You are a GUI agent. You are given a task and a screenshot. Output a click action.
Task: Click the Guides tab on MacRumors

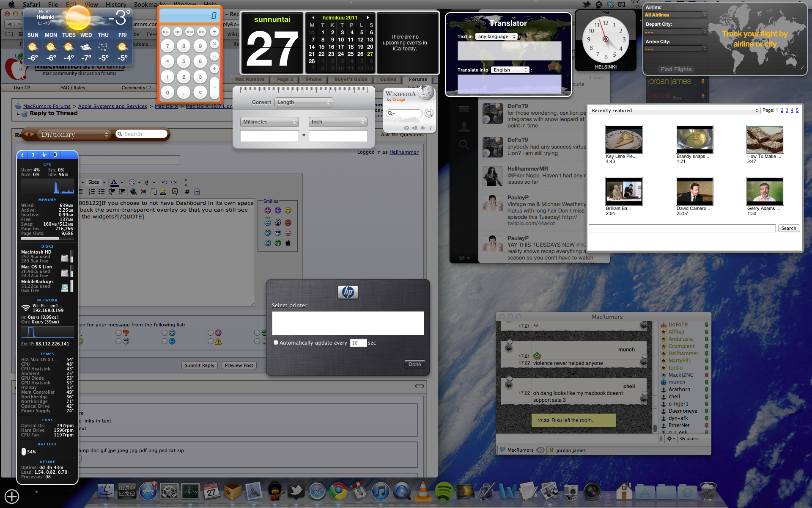387,80
